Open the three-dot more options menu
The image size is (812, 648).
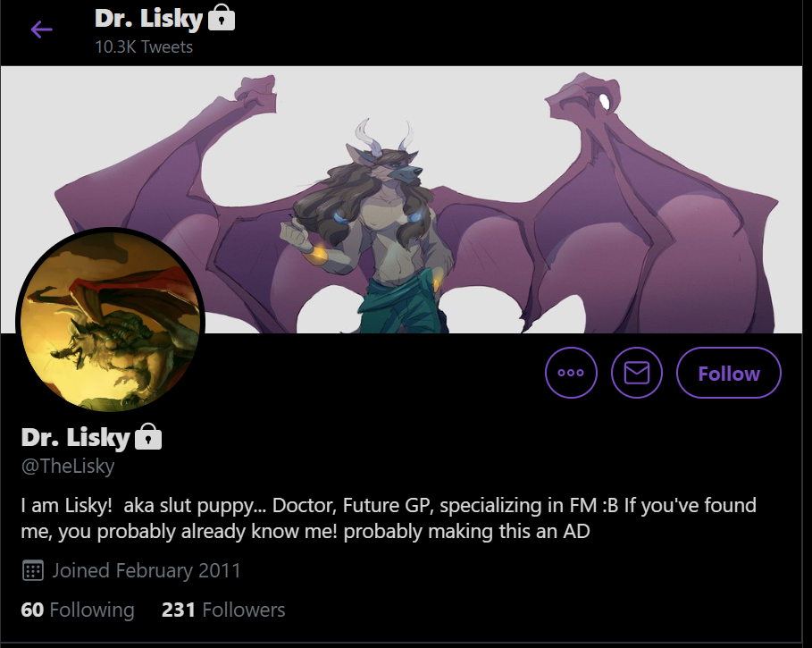pyautogui.click(x=571, y=373)
